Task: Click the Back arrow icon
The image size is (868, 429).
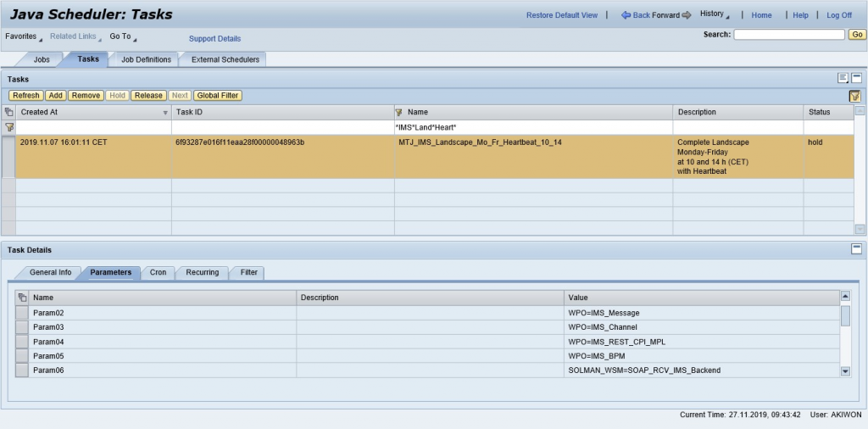Action: [626, 15]
